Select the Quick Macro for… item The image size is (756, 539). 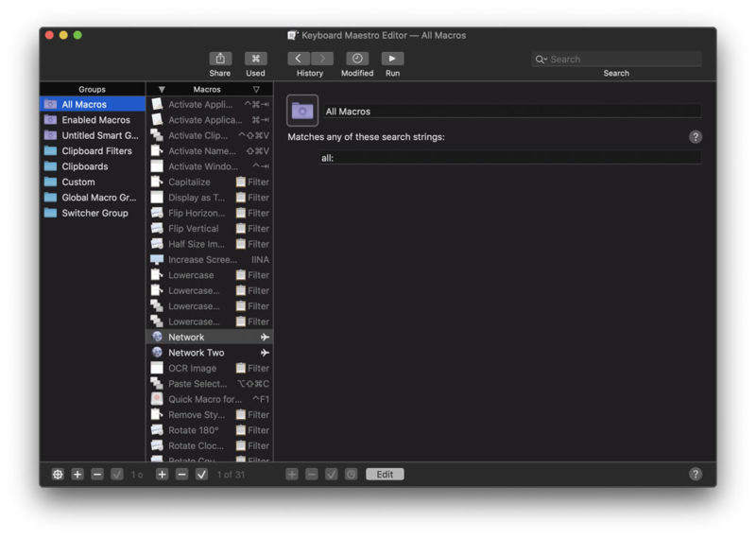[210, 399]
